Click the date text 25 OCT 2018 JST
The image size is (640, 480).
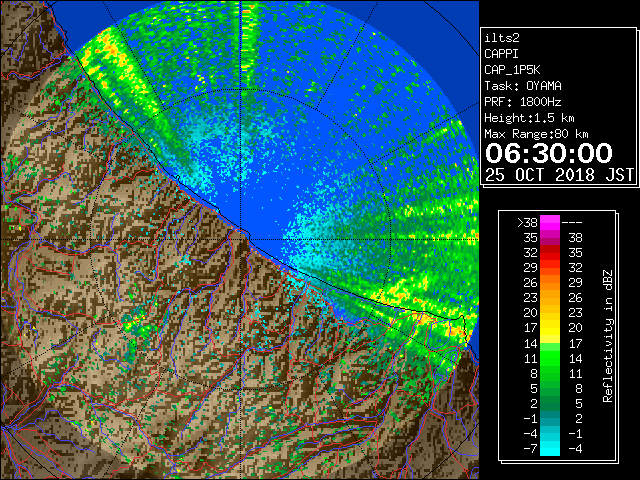(559, 175)
